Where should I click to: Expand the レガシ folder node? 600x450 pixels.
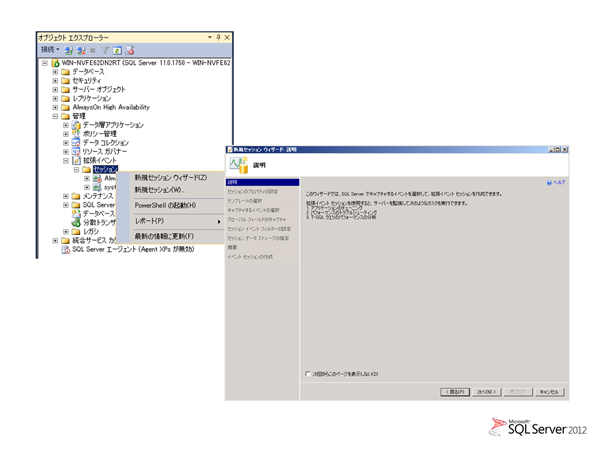pos(66,232)
